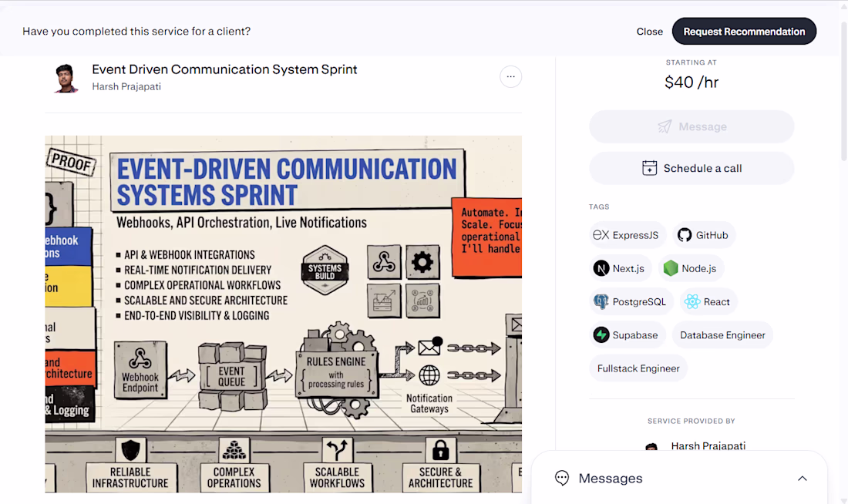This screenshot has height=504, width=848.
Task: Click the calendar icon in Schedule a call
Action: [x=650, y=168]
